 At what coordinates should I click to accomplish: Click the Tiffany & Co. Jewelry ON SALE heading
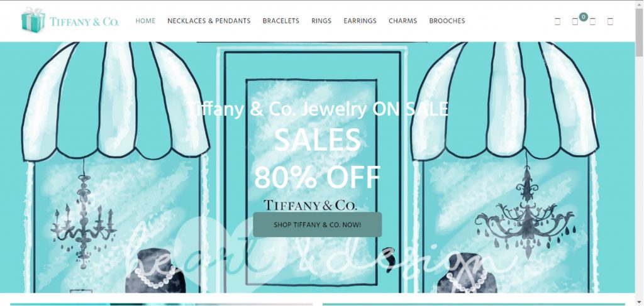pyautogui.click(x=317, y=109)
